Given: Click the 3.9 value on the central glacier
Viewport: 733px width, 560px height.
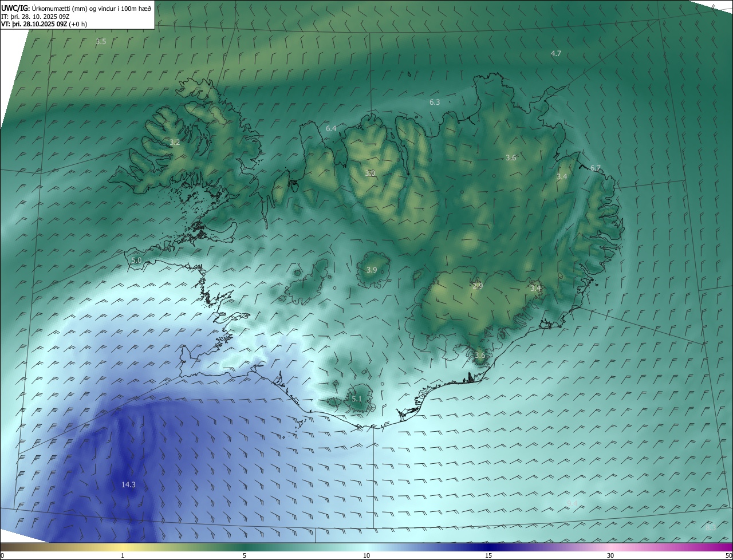Looking at the screenshot, I should [x=372, y=270].
